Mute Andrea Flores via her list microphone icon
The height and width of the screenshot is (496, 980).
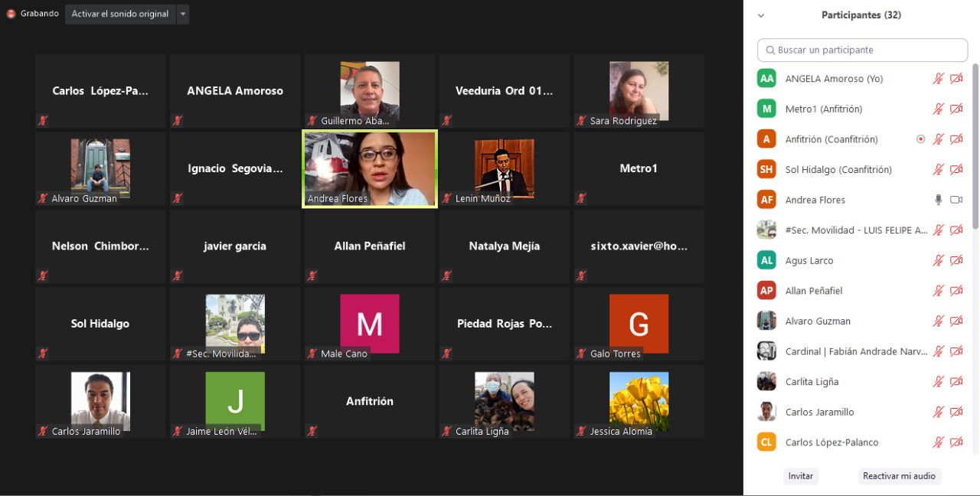pos(938,200)
